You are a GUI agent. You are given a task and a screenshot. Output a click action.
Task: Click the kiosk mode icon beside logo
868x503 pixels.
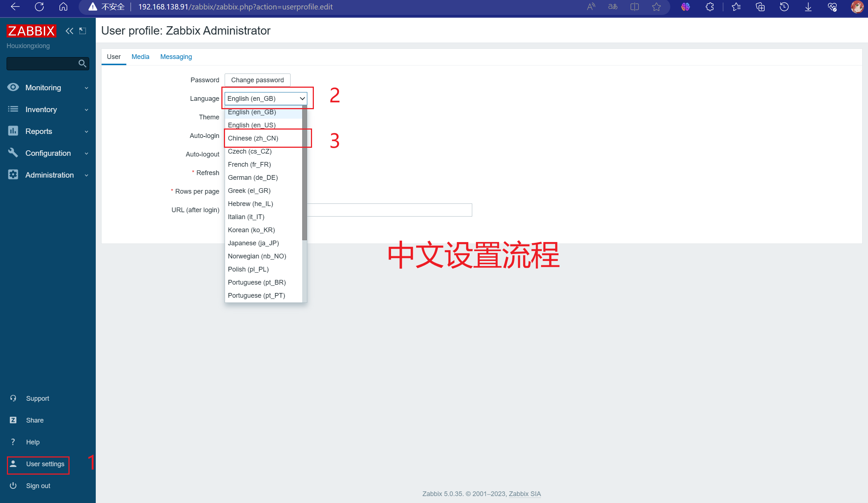pyautogui.click(x=83, y=31)
